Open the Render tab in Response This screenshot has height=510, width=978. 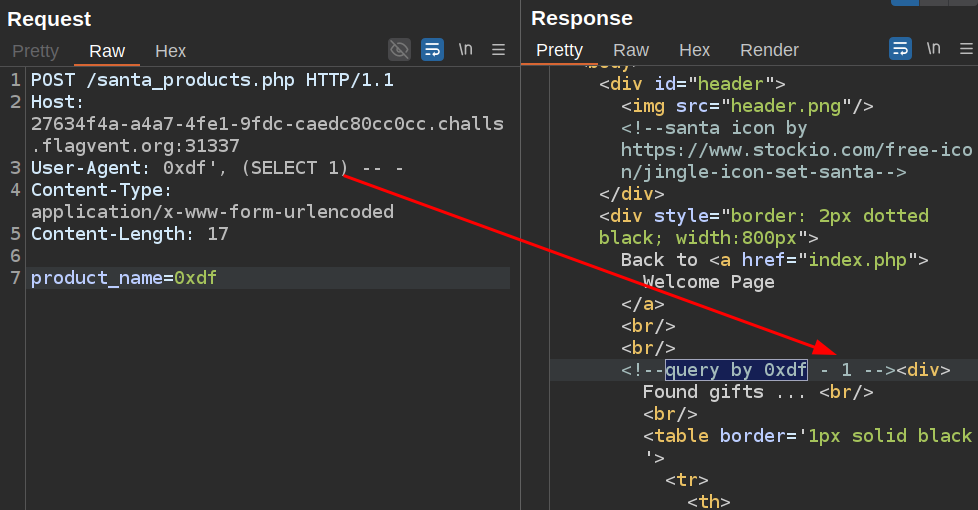coord(769,50)
